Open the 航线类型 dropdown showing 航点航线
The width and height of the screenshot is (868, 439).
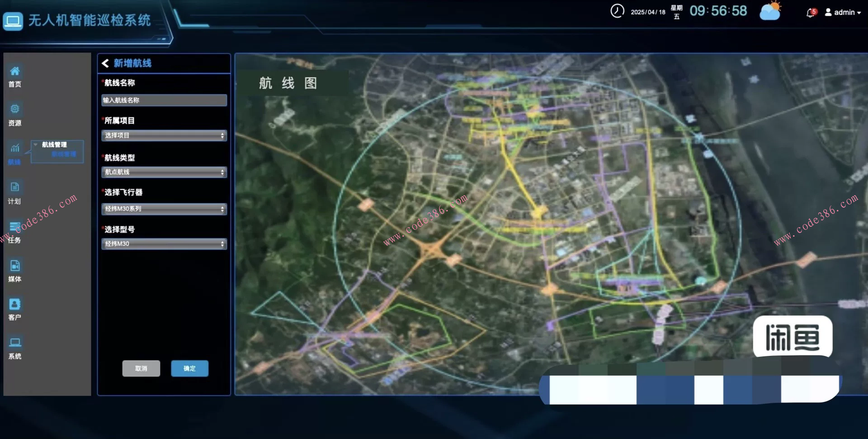[164, 172]
